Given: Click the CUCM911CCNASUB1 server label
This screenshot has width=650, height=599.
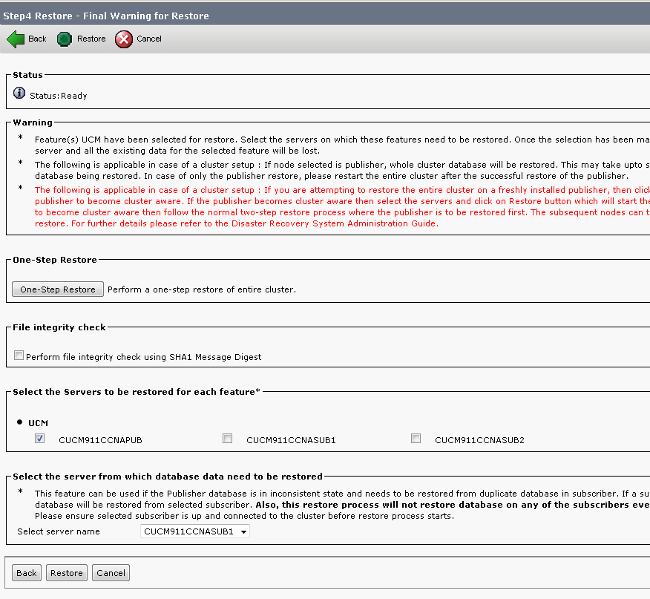Looking at the screenshot, I should pyautogui.click(x=291, y=440).
